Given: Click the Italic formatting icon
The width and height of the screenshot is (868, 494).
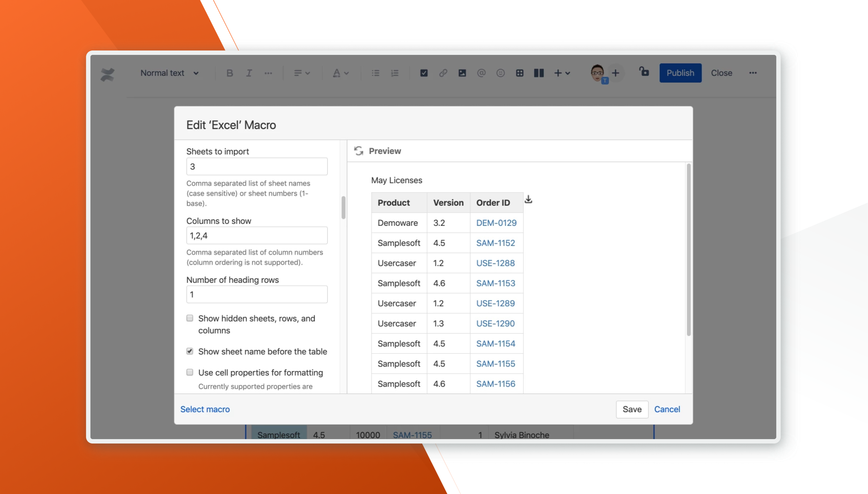Looking at the screenshot, I should tap(249, 73).
